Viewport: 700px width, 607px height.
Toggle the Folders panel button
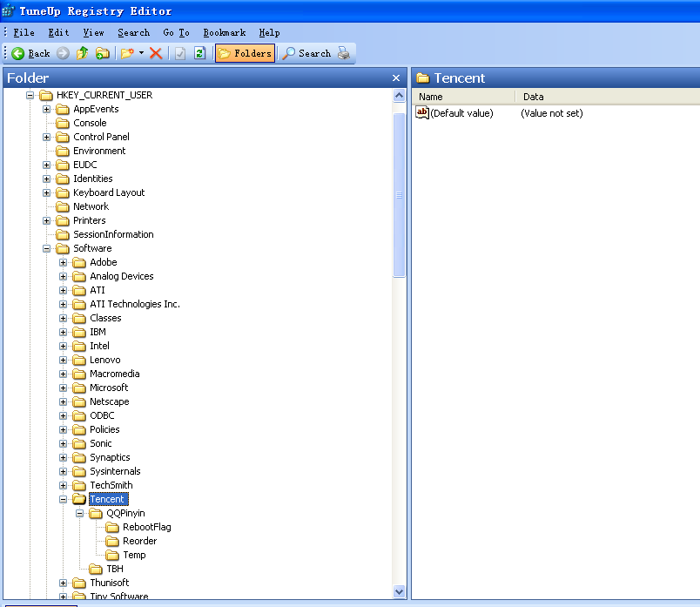click(x=245, y=53)
